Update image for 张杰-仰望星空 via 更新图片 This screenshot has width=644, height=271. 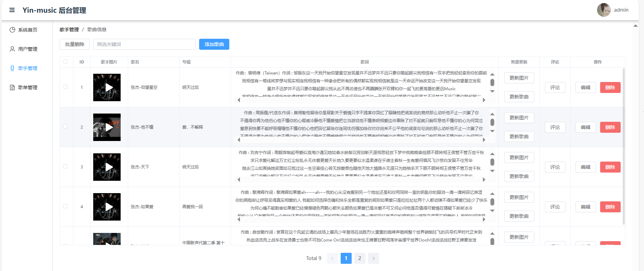519,78
